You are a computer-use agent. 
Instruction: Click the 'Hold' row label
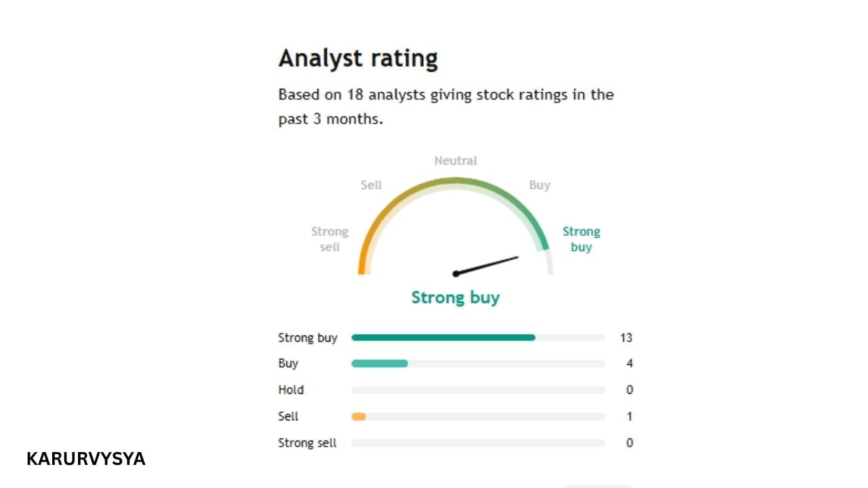click(291, 390)
